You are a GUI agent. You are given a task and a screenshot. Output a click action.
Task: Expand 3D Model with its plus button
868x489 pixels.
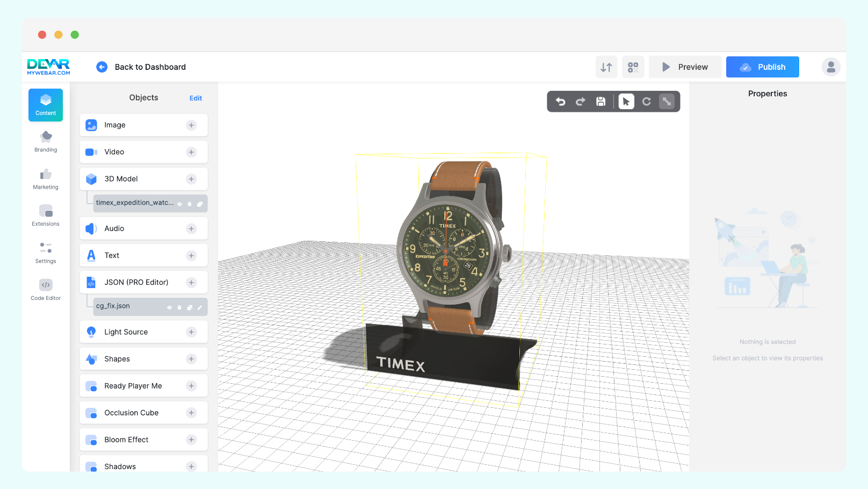[191, 179]
